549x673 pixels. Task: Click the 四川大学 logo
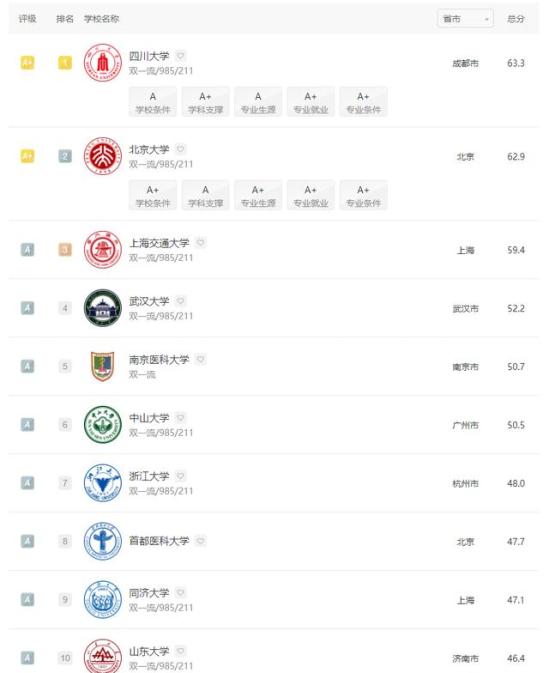pyautogui.click(x=103, y=63)
